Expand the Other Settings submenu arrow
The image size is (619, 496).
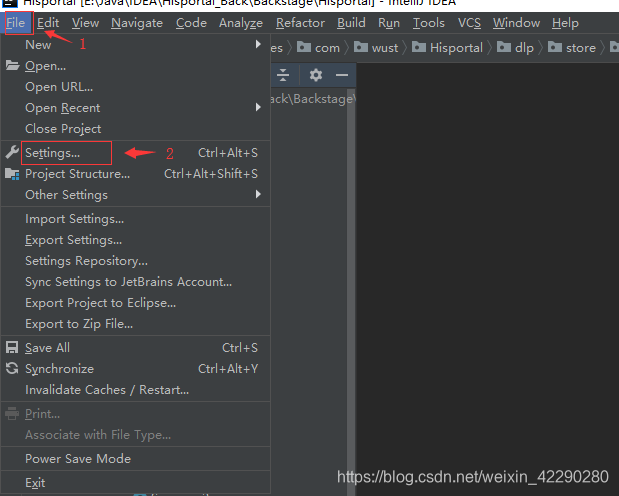coord(258,194)
